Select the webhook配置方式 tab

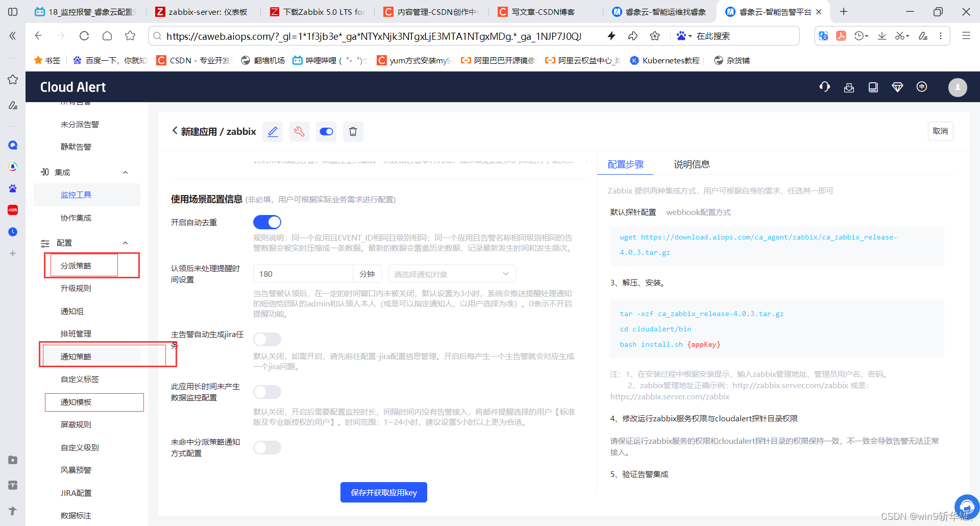(x=698, y=212)
